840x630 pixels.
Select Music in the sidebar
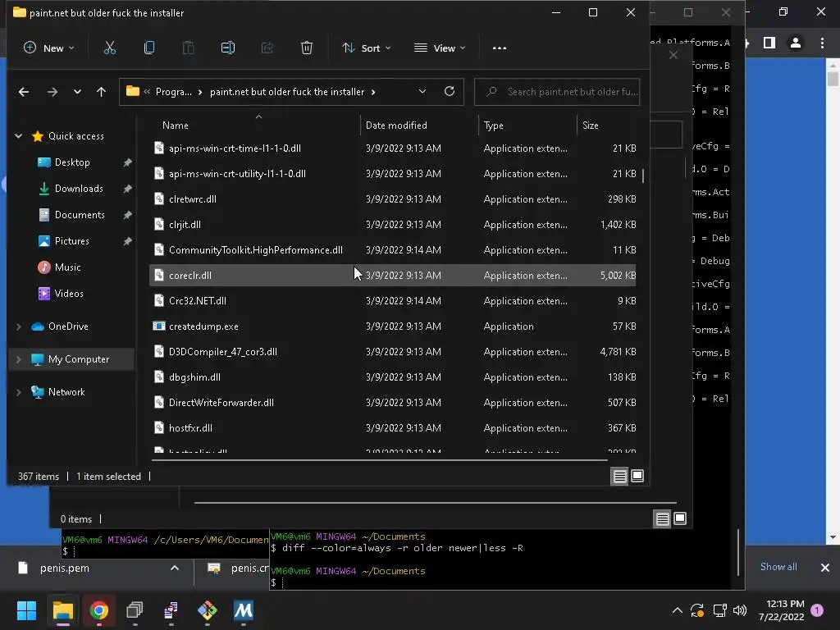tap(67, 267)
